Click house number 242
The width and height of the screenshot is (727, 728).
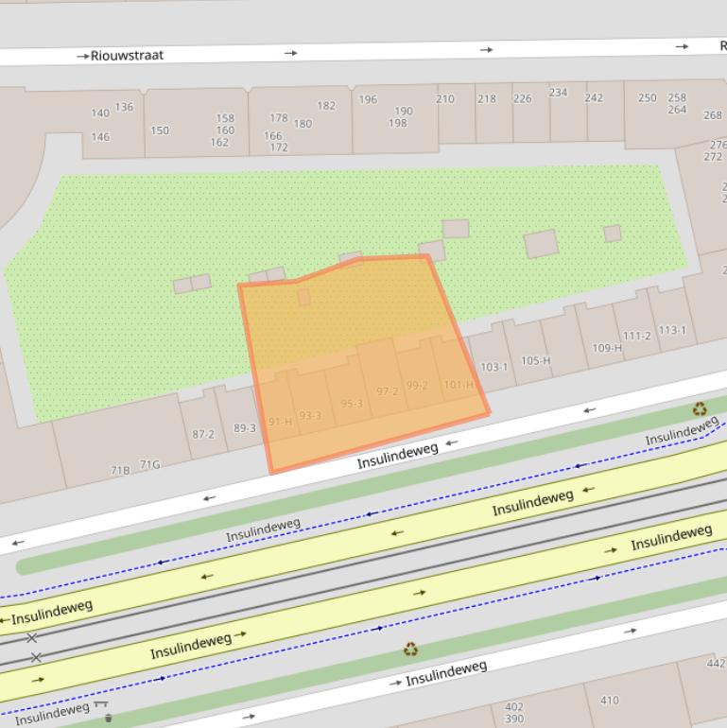click(594, 97)
